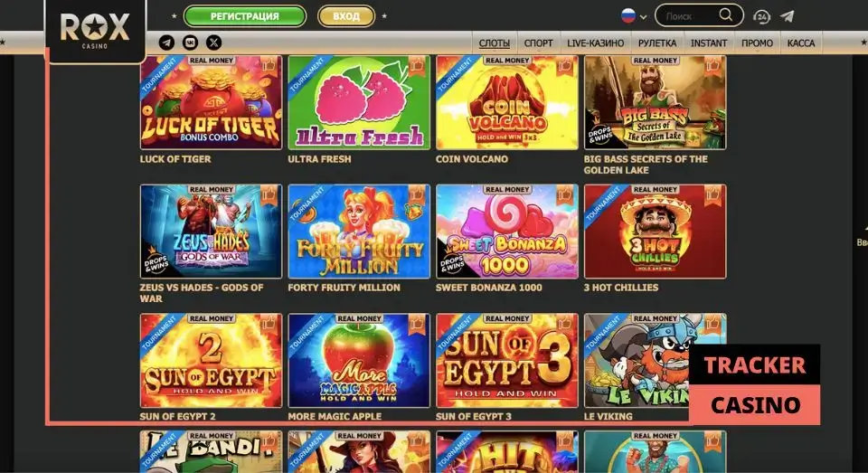Screen dimensions: 868x473
Task: Click the green РЕГИСТРАЦИЯ button
Action: click(x=245, y=16)
